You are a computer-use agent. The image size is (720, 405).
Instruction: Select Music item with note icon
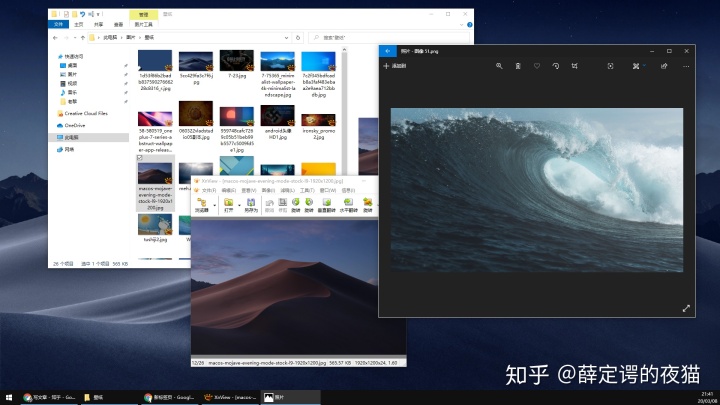pos(69,92)
